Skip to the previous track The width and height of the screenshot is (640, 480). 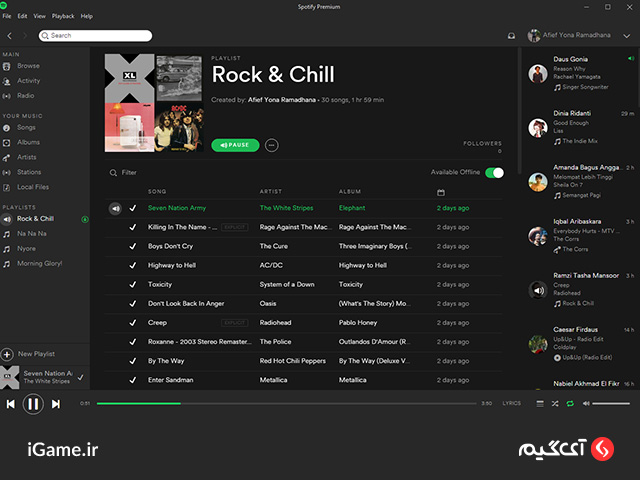point(11,404)
